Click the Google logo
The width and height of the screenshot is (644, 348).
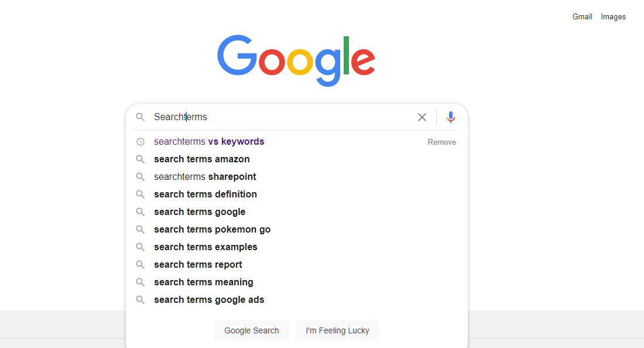tap(296, 59)
